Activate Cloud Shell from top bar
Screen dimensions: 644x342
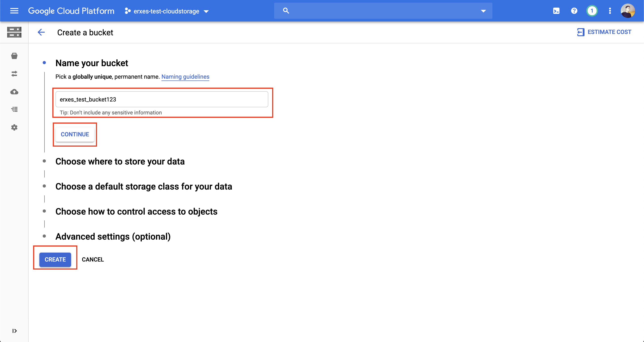tap(556, 11)
